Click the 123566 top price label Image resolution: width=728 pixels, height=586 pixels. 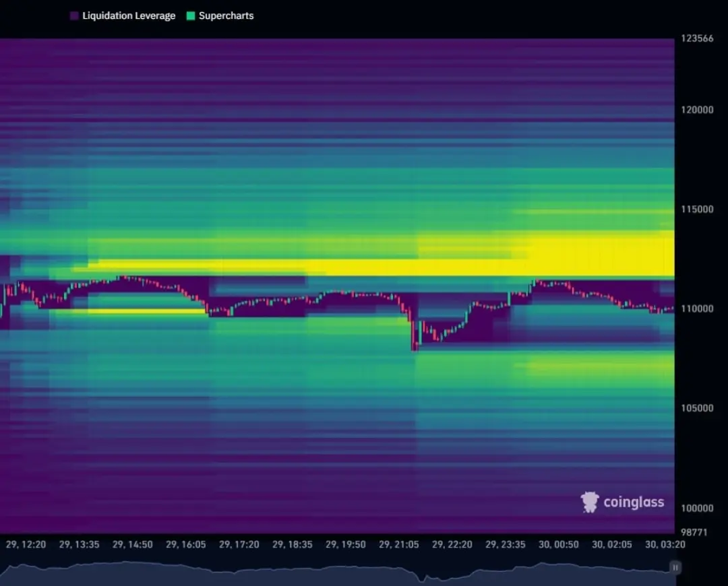click(696, 38)
